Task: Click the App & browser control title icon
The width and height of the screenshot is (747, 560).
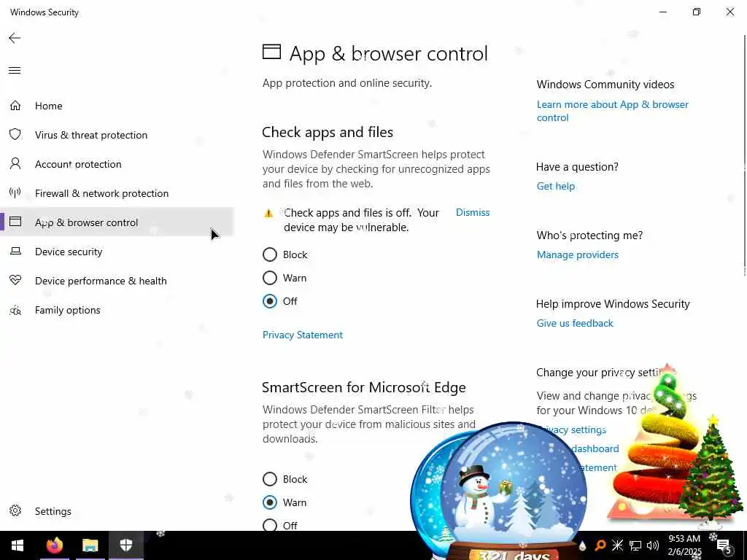Action: coord(271,52)
